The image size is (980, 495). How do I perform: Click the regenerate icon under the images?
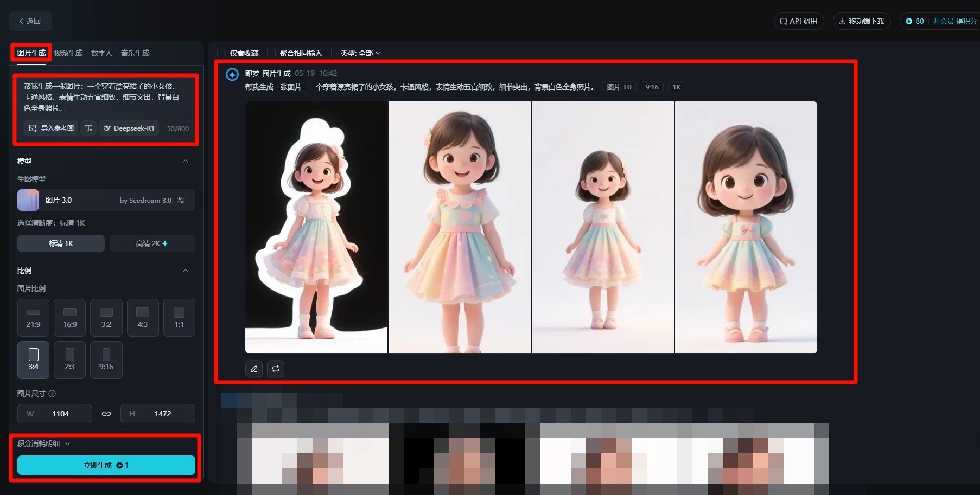[x=275, y=369]
